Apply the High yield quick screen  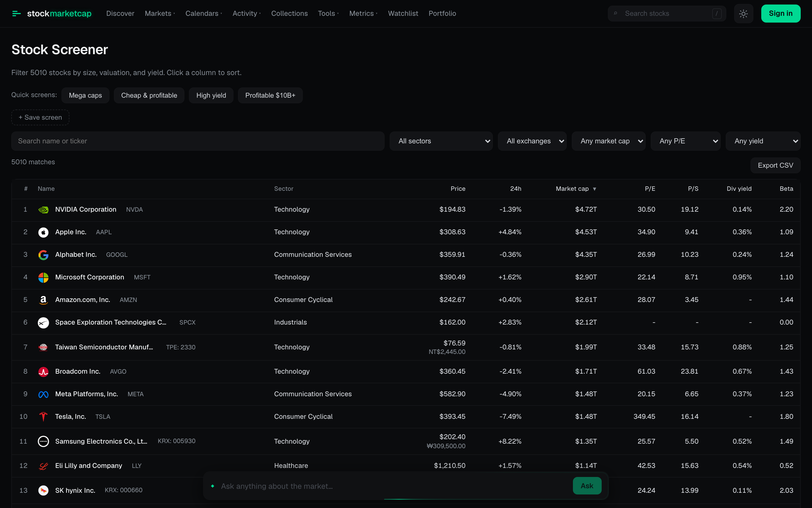[211, 95]
